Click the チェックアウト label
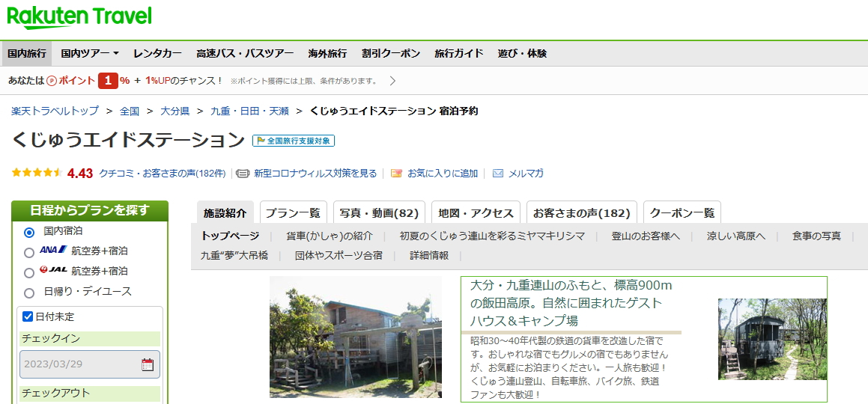The height and width of the screenshot is (404, 868). coord(55,393)
